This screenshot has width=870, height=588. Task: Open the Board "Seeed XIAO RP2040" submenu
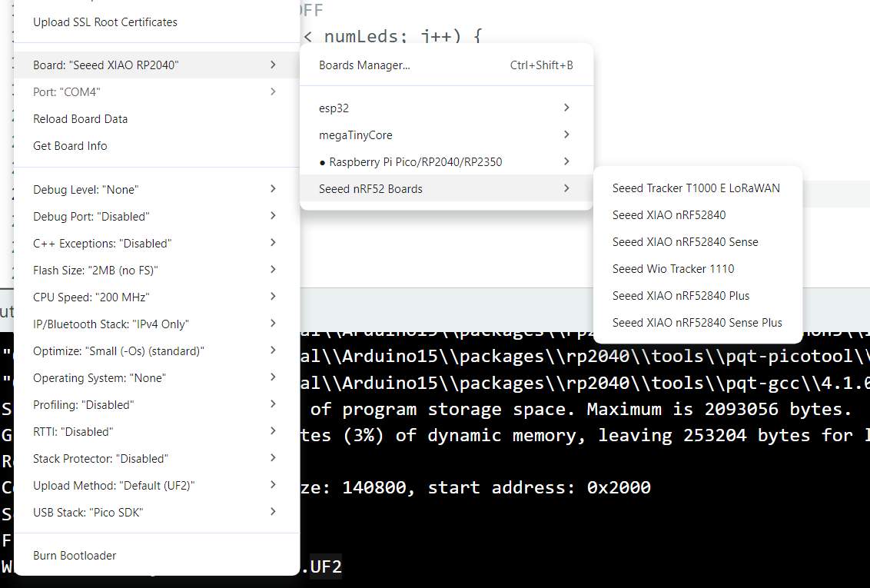tap(157, 65)
